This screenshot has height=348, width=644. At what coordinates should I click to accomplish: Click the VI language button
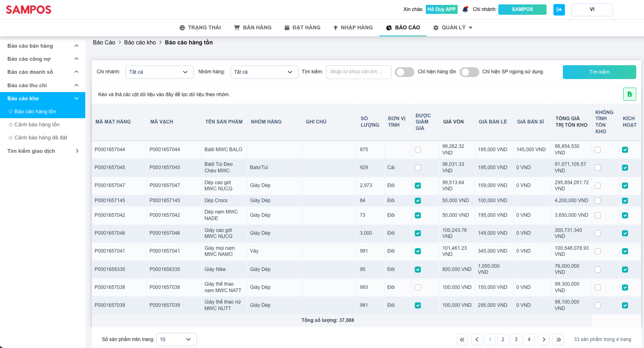(x=592, y=9)
